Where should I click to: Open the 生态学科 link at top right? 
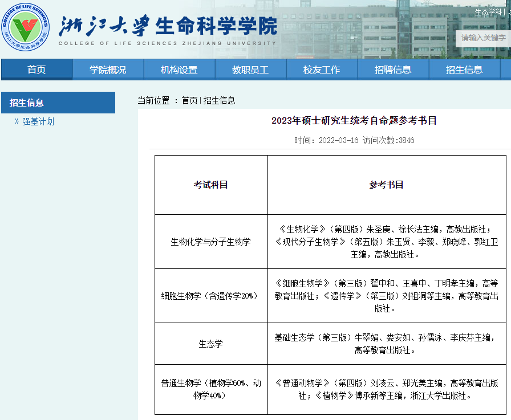point(489,11)
